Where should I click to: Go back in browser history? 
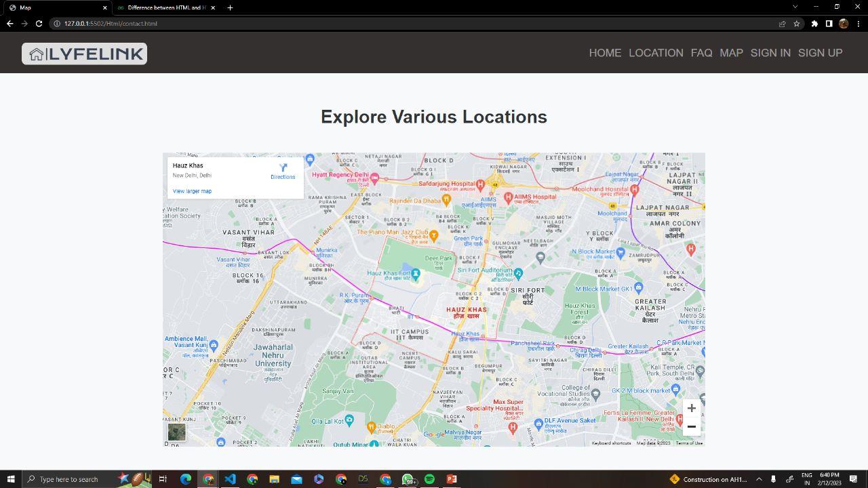9,23
